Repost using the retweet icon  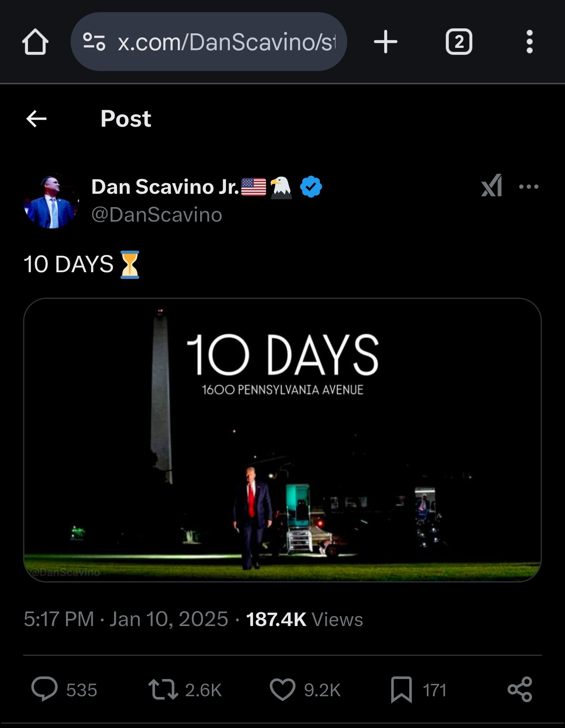tap(163, 690)
